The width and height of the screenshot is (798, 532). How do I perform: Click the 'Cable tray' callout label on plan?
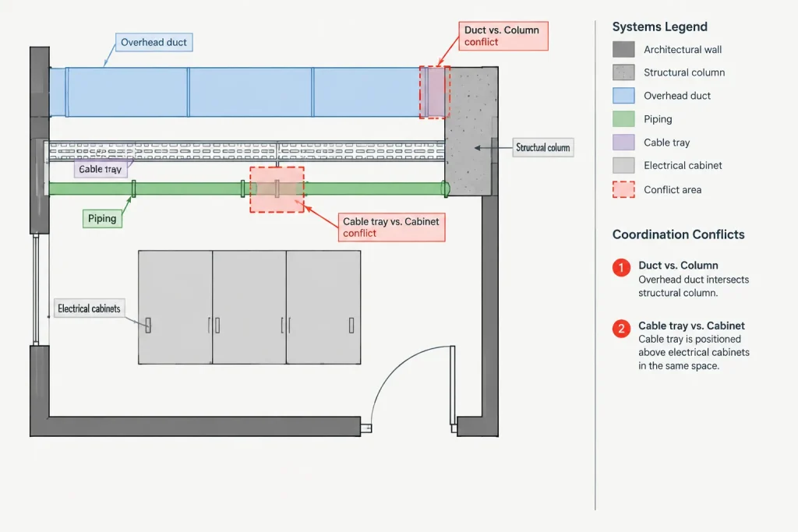101,169
